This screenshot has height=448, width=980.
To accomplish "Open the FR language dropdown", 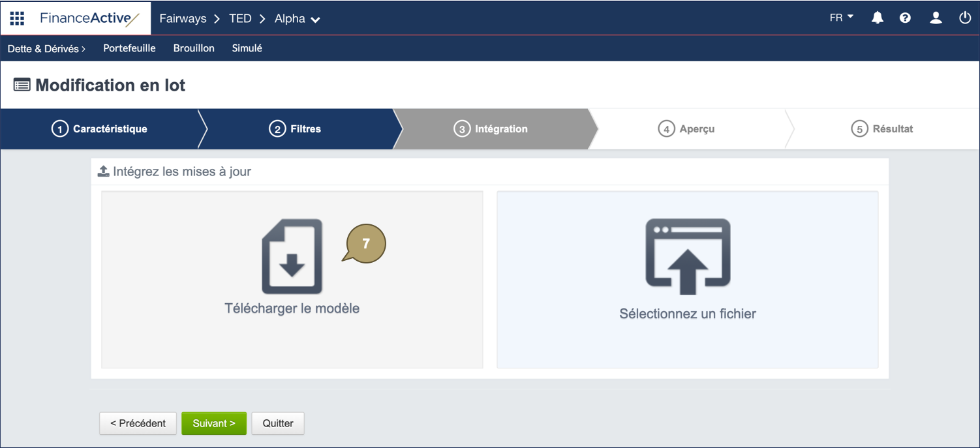I will tap(841, 18).
